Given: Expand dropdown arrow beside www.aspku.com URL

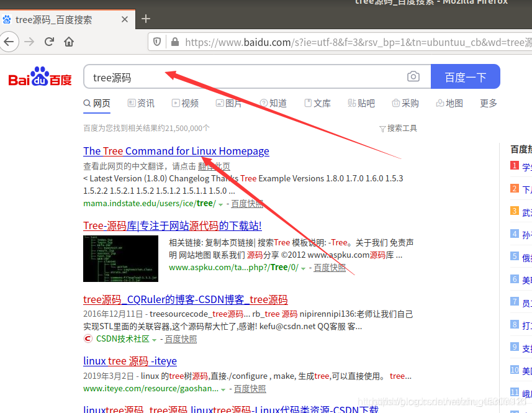Looking at the screenshot, I should click(x=304, y=268).
